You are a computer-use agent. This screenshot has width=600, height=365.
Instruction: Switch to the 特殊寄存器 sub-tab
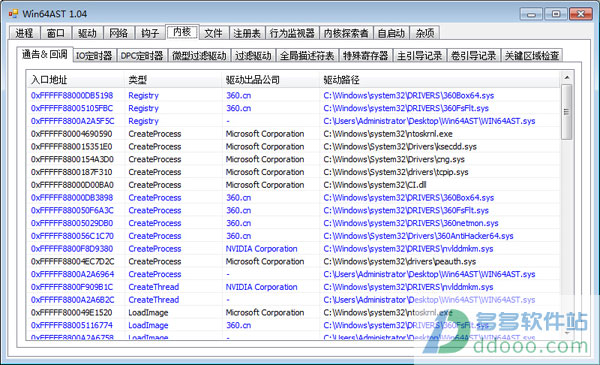pos(366,56)
